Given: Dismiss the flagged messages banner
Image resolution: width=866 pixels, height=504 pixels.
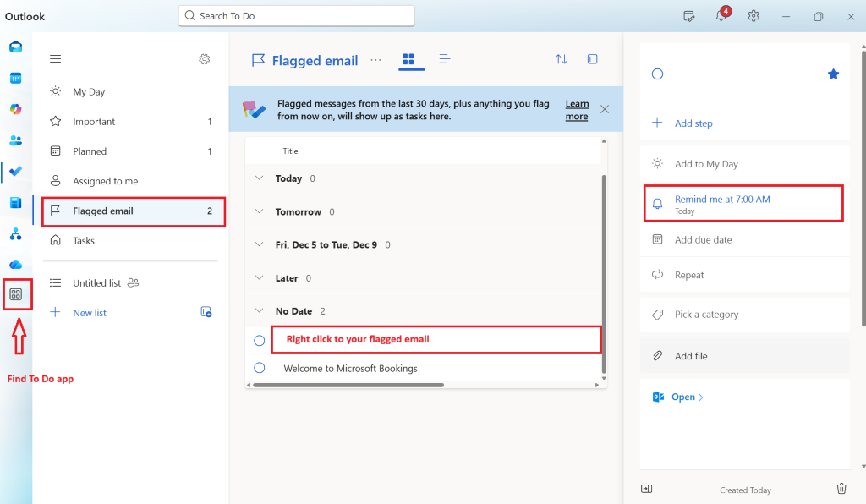Looking at the screenshot, I should tap(605, 109).
